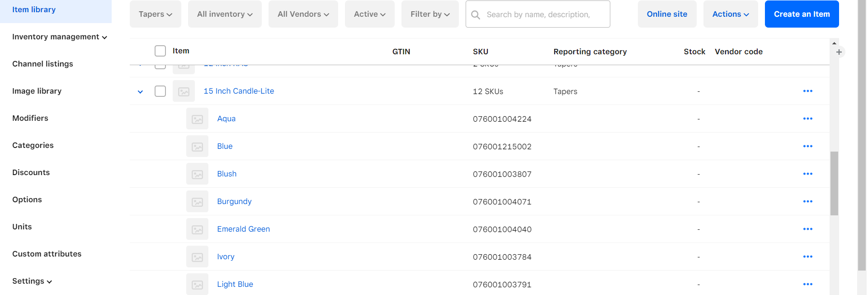The width and height of the screenshot is (868, 295).
Task: Open the All inventory dropdown
Action: point(225,14)
